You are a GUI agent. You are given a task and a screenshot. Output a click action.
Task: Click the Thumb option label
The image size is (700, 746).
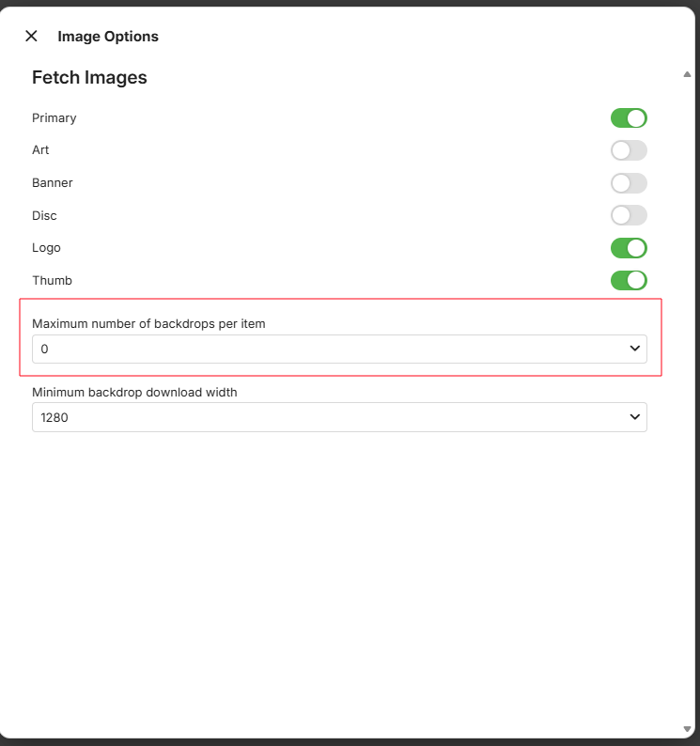click(52, 280)
